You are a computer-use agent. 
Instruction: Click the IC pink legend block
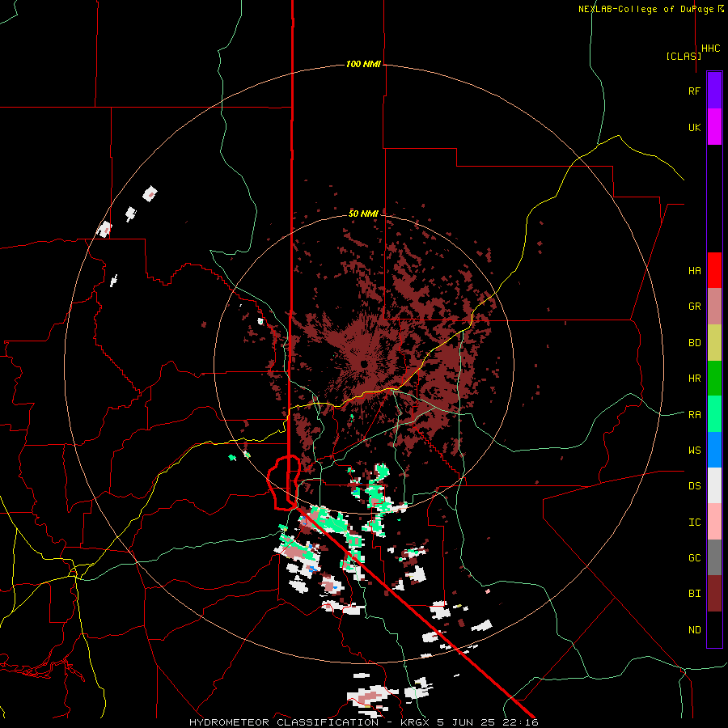click(714, 522)
